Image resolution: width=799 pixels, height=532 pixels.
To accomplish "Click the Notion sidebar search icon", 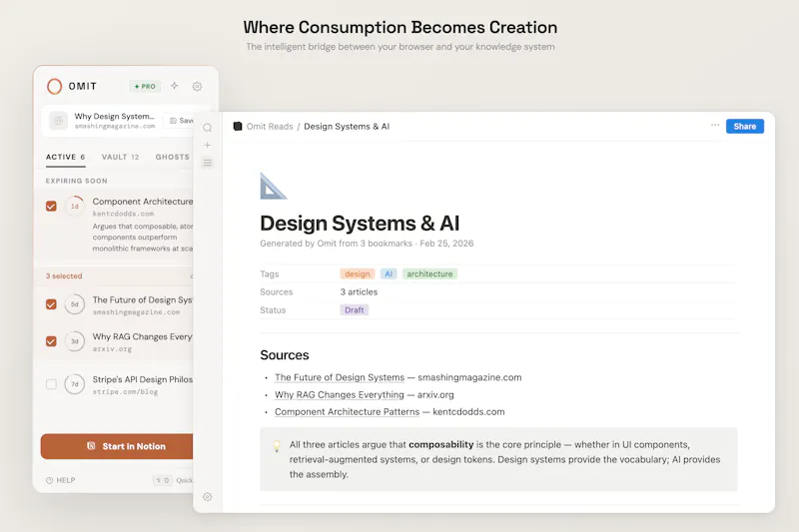I will [208, 128].
